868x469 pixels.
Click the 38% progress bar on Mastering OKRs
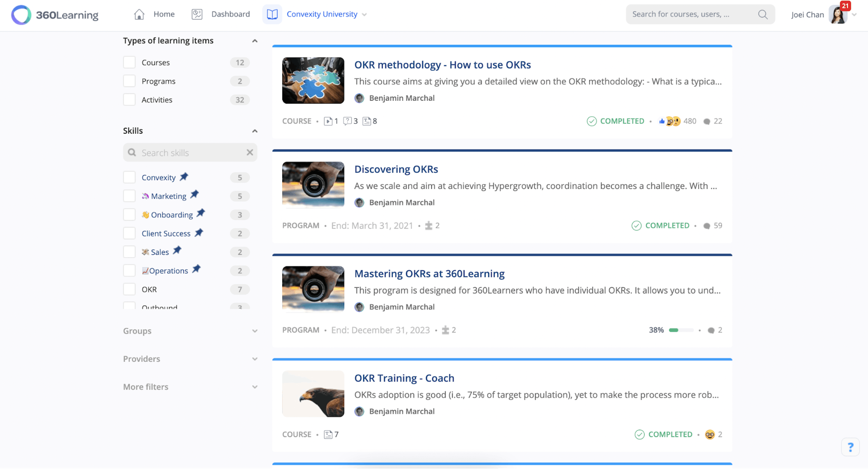[x=682, y=330]
